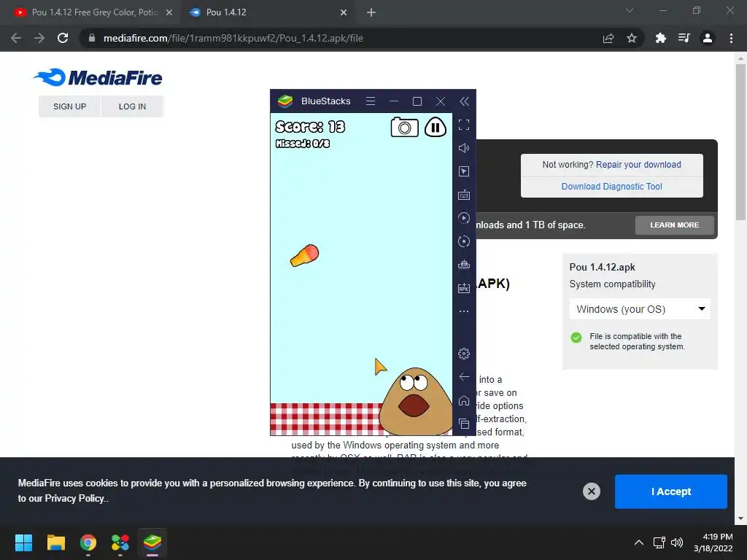Image resolution: width=747 pixels, height=560 pixels.
Task: Click the Pou 1.4.12.apk file name
Action: click(602, 267)
